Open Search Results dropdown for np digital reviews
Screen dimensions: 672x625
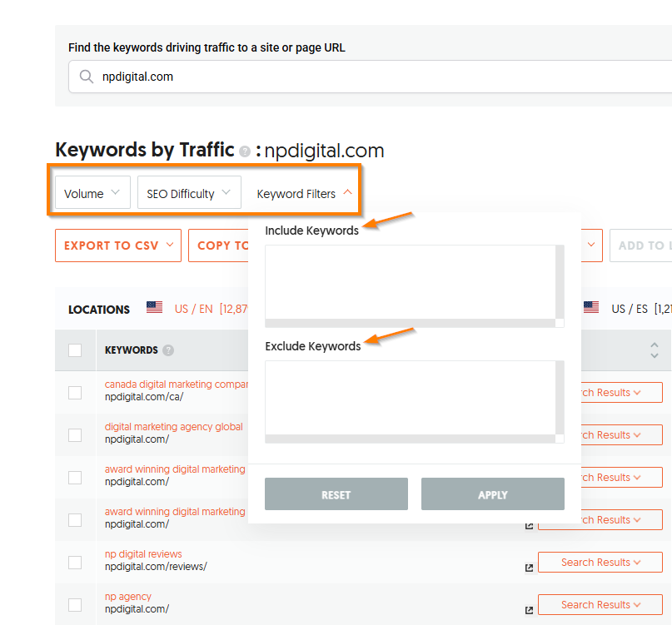600,562
